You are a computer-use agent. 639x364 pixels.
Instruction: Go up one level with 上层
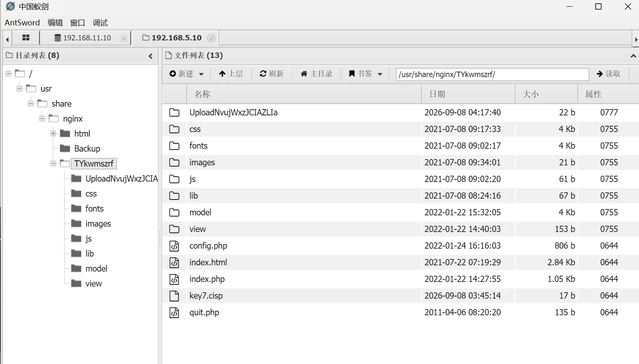pos(231,74)
